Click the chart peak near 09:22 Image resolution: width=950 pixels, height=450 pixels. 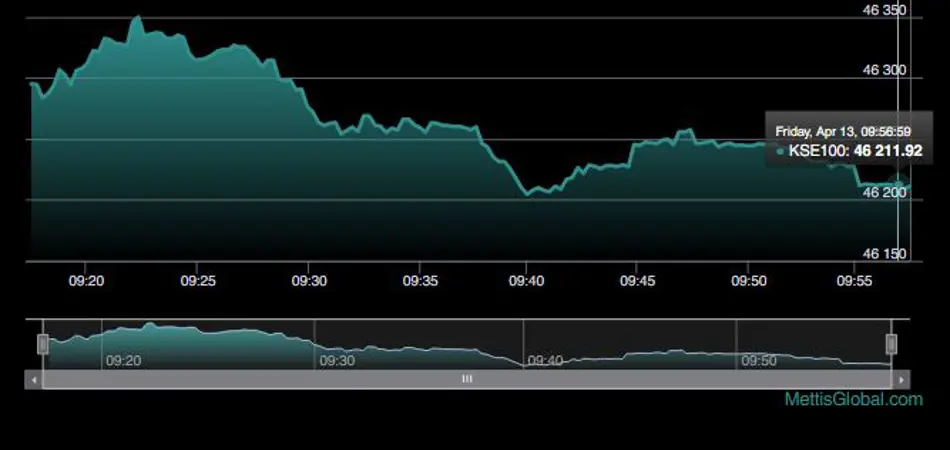coord(137,18)
